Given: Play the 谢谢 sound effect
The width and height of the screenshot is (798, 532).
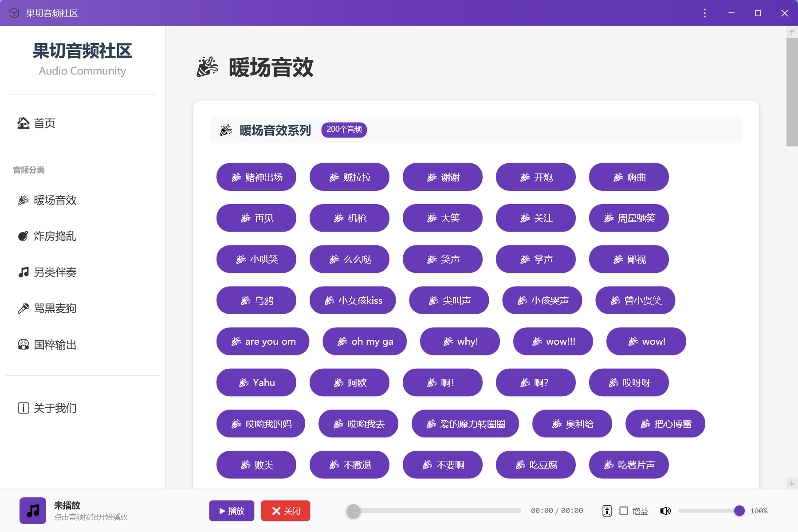Looking at the screenshot, I should [x=443, y=177].
